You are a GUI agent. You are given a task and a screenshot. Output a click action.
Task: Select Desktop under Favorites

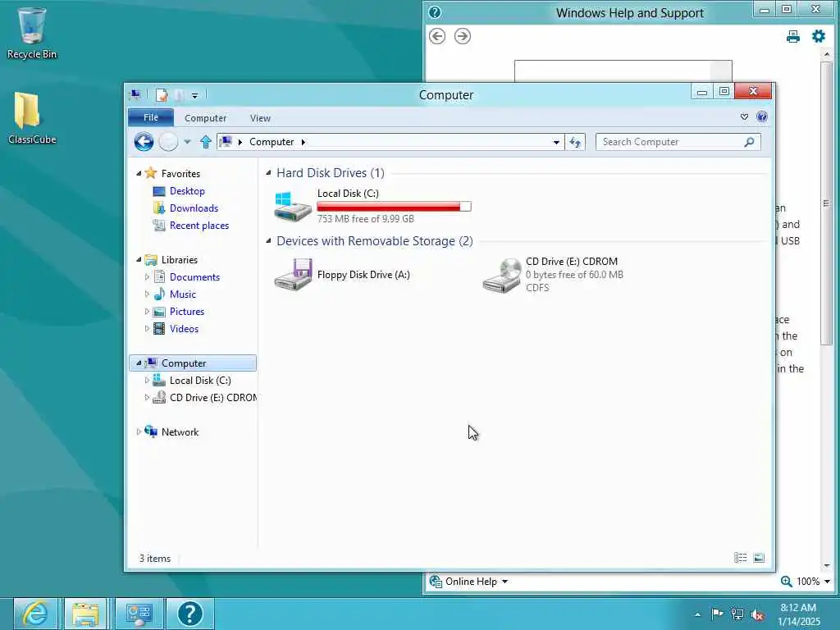pyautogui.click(x=187, y=190)
